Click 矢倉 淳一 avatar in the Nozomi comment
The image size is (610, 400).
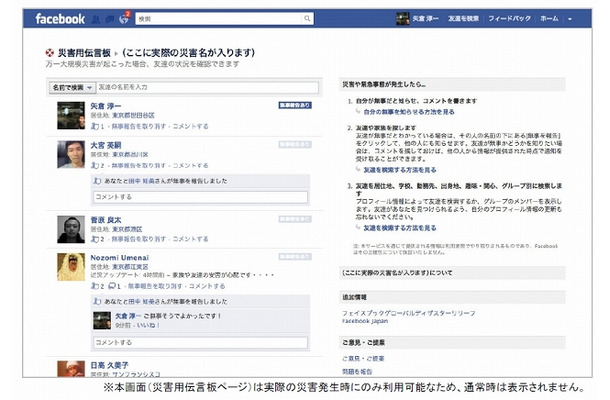coord(102,320)
